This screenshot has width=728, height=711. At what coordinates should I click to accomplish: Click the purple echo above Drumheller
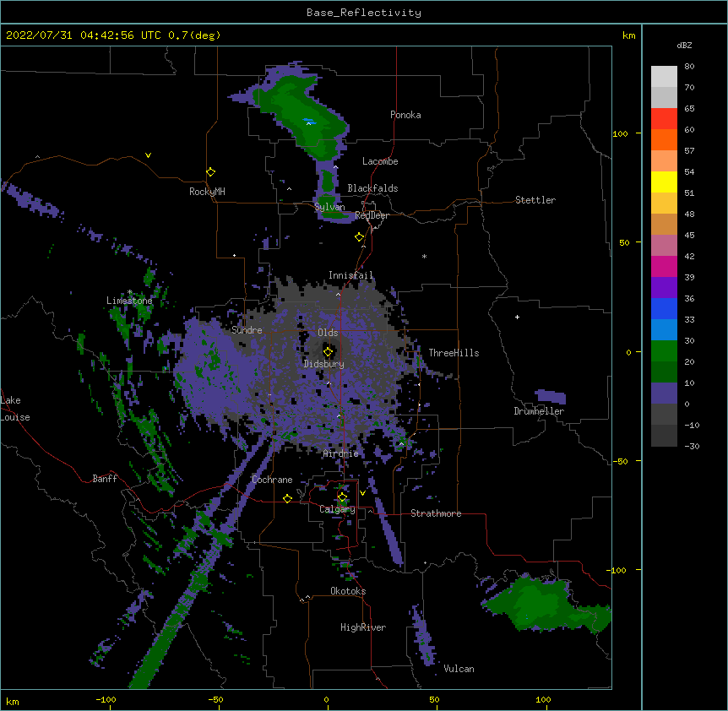551,397
